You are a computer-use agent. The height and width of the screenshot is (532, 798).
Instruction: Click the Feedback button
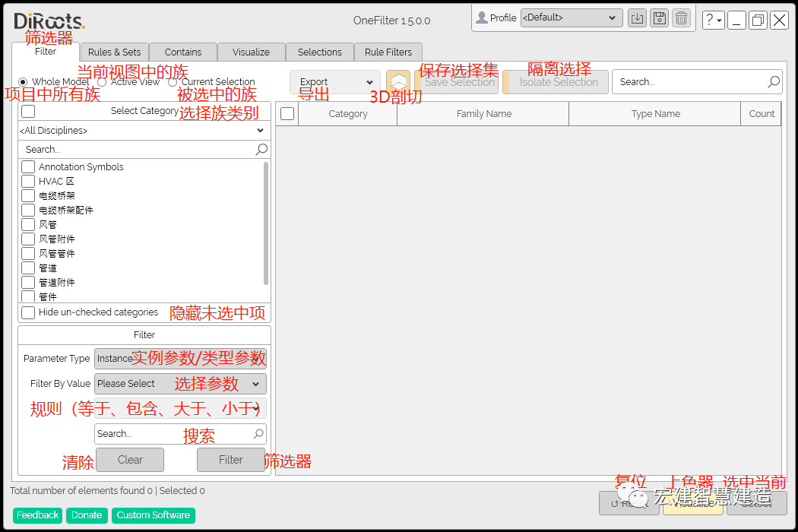37,515
